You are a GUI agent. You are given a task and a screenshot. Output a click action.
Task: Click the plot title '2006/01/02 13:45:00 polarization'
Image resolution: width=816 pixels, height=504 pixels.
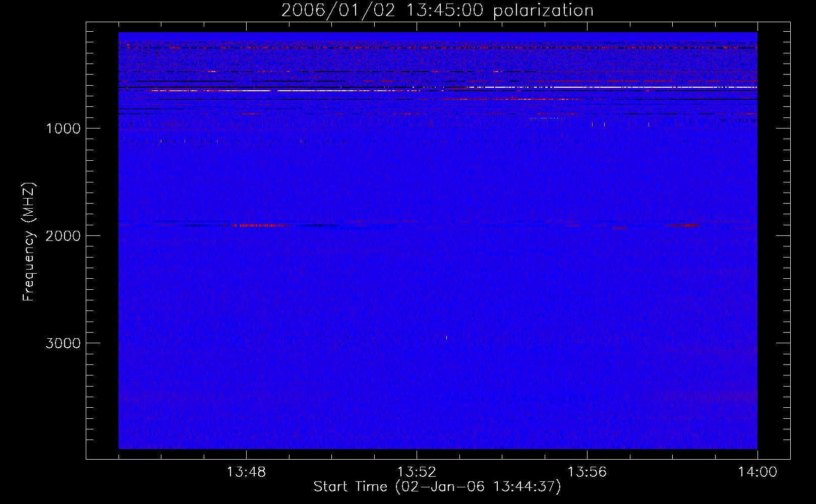click(437, 11)
